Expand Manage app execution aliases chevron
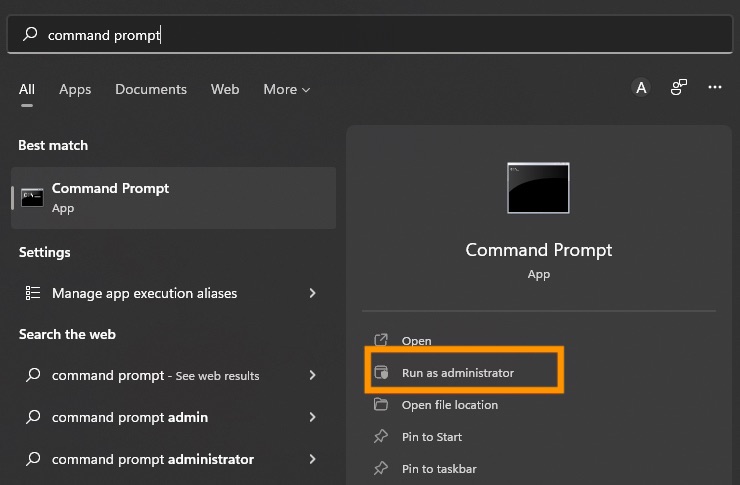 coord(313,293)
